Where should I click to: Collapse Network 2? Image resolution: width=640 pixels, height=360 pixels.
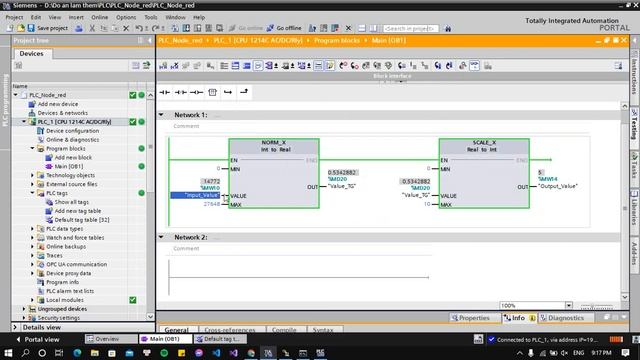(161, 237)
